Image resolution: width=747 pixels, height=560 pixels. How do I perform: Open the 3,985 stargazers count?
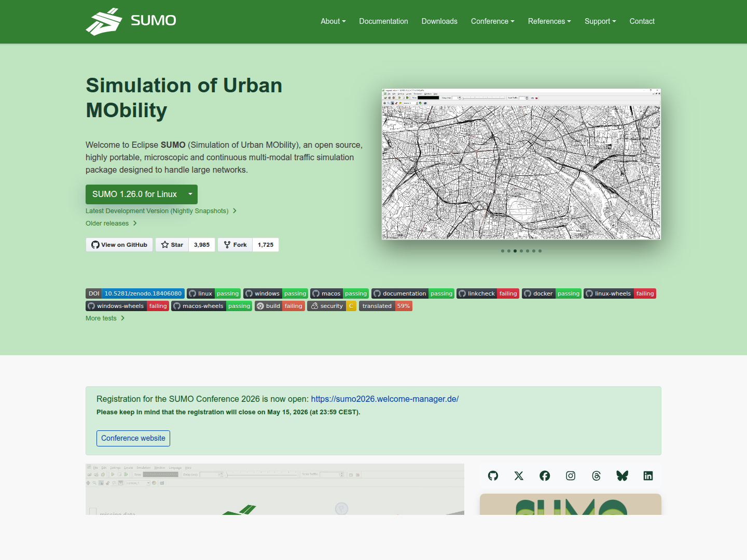coord(202,245)
